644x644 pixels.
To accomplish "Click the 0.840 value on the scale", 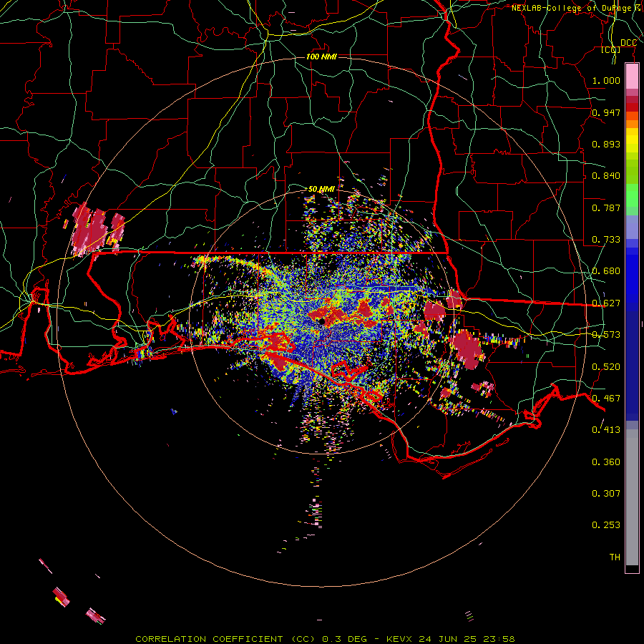I will 606,176.
